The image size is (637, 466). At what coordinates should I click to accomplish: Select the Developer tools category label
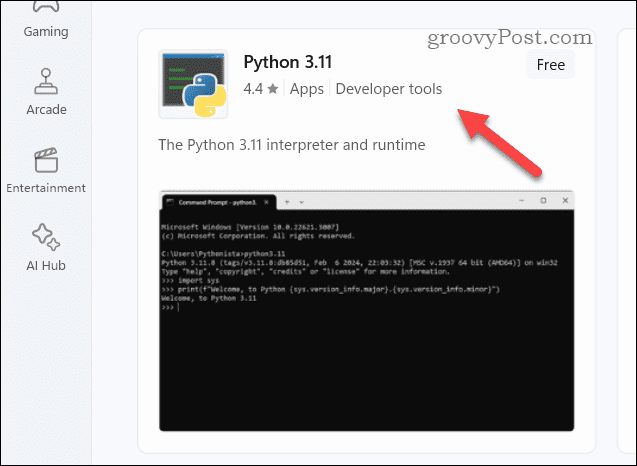point(389,89)
